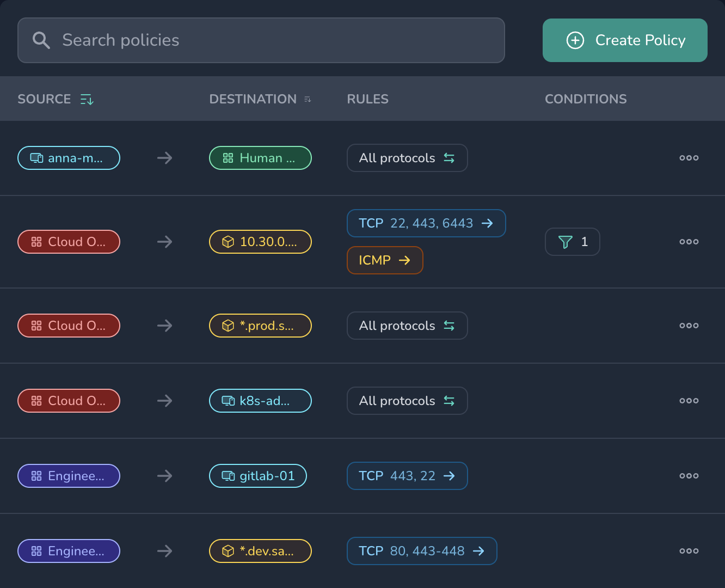This screenshot has width=725, height=588.
Task: Click the TCP 22, 443, 6443 rule
Action: pos(426,223)
